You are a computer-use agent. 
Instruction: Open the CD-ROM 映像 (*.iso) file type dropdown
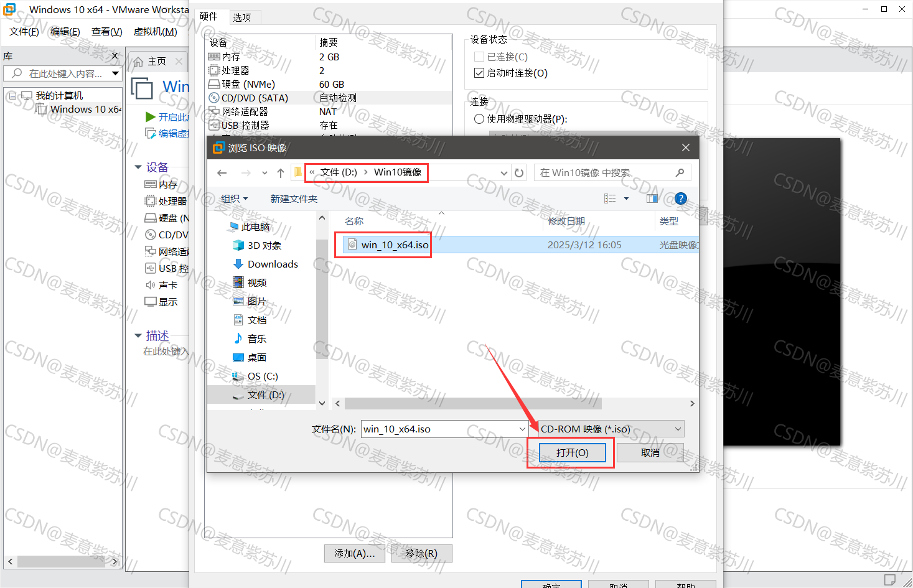click(611, 429)
